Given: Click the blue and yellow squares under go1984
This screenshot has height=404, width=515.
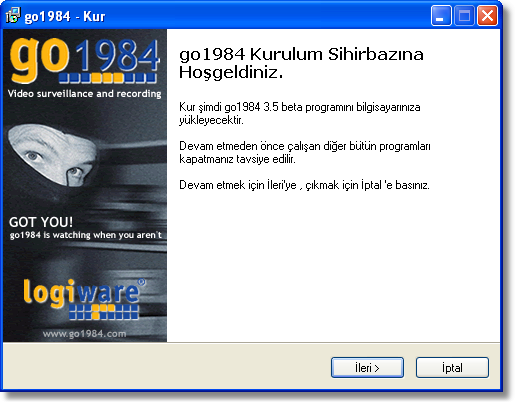Looking at the screenshot, I should (108, 78).
